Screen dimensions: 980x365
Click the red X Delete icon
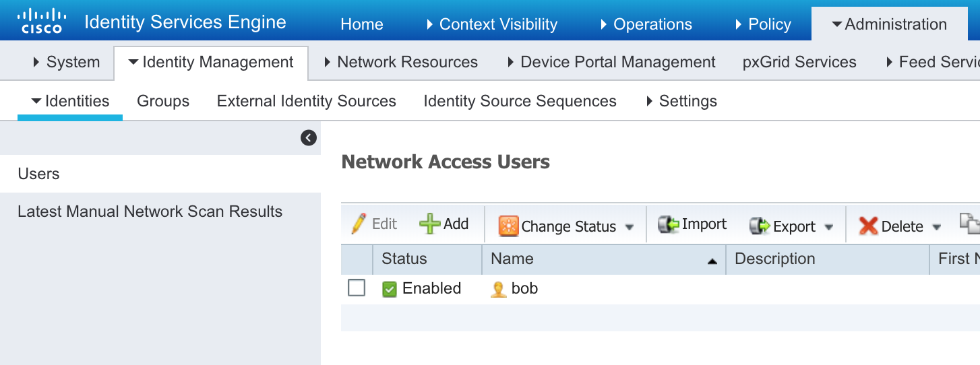(x=868, y=226)
